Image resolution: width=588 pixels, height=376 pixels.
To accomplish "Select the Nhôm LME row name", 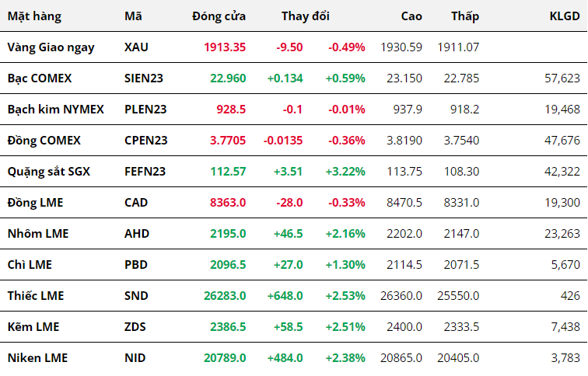I will pos(36,233).
